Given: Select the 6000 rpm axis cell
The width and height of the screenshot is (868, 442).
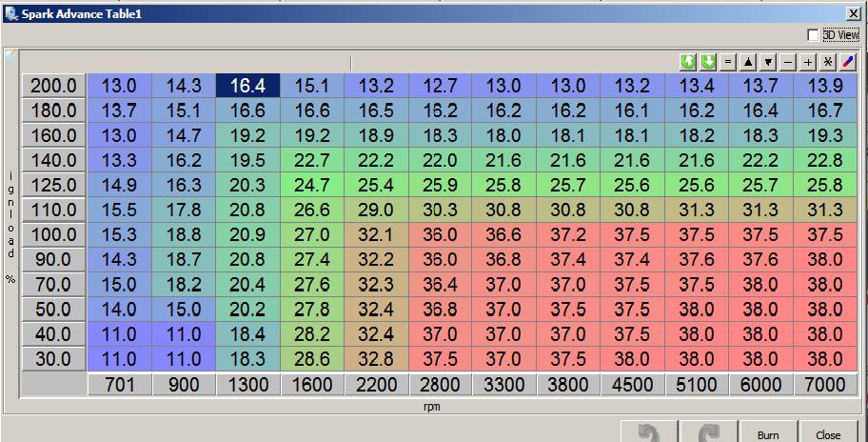Looking at the screenshot, I should tap(760, 385).
